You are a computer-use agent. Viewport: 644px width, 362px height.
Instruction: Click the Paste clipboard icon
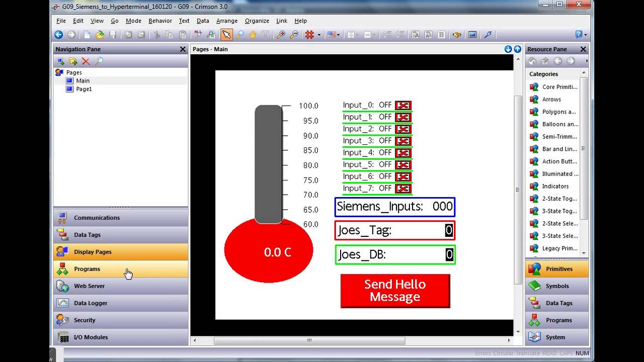click(183, 35)
